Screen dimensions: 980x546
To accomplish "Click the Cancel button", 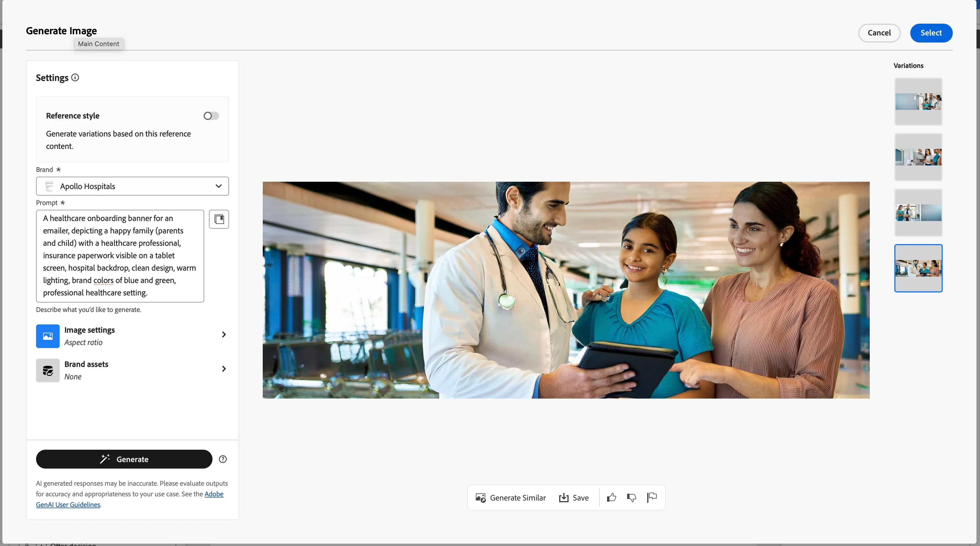I will (879, 33).
